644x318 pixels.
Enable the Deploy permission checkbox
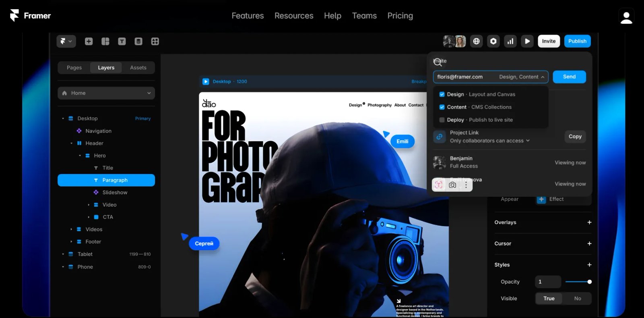point(442,120)
